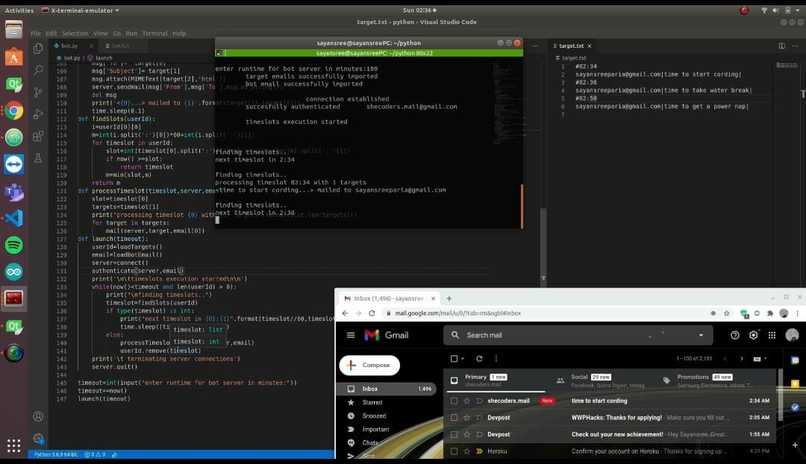Refresh the Gmail inbox list
The width and height of the screenshot is (806, 464).
click(x=479, y=359)
